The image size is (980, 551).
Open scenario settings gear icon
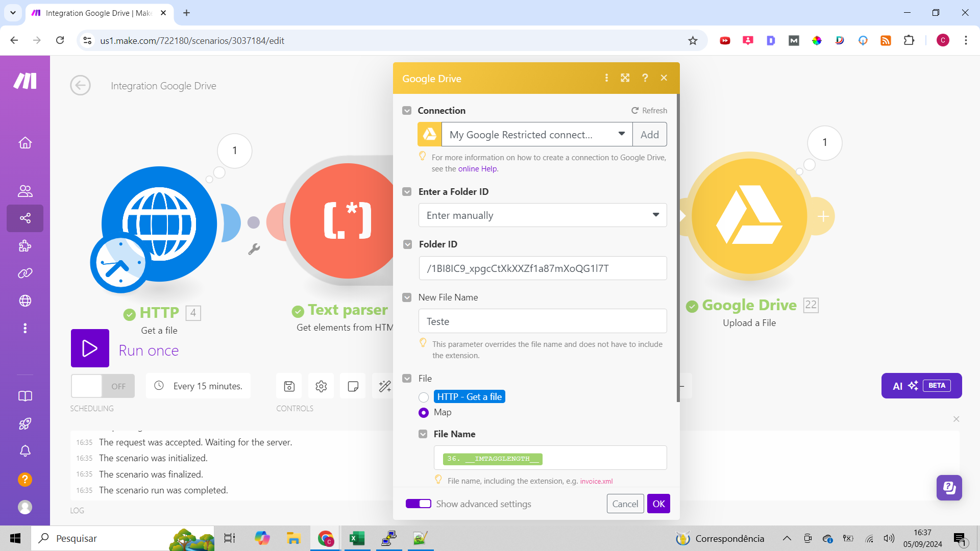[x=321, y=386]
